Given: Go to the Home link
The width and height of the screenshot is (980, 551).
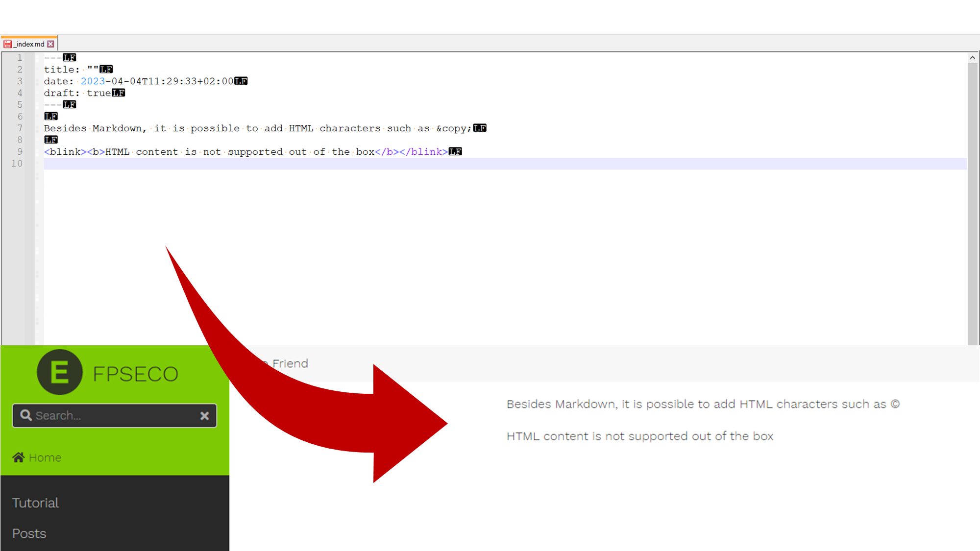Looking at the screenshot, I should pyautogui.click(x=45, y=457).
